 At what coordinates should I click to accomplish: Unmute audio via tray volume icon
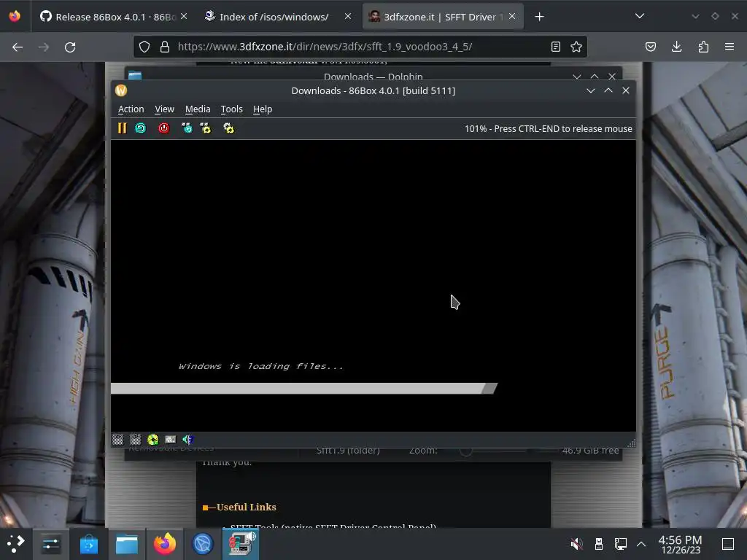coord(576,544)
